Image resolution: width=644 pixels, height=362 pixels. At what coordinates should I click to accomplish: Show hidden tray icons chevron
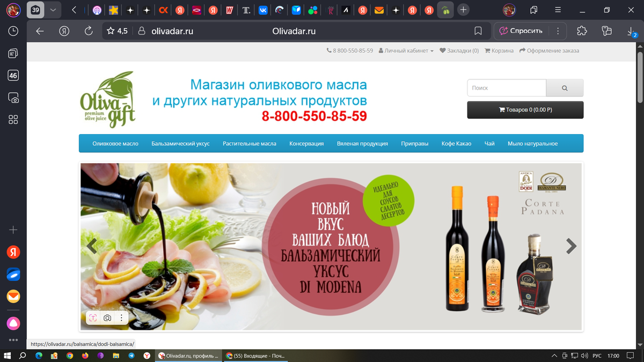pyautogui.click(x=554, y=356)
